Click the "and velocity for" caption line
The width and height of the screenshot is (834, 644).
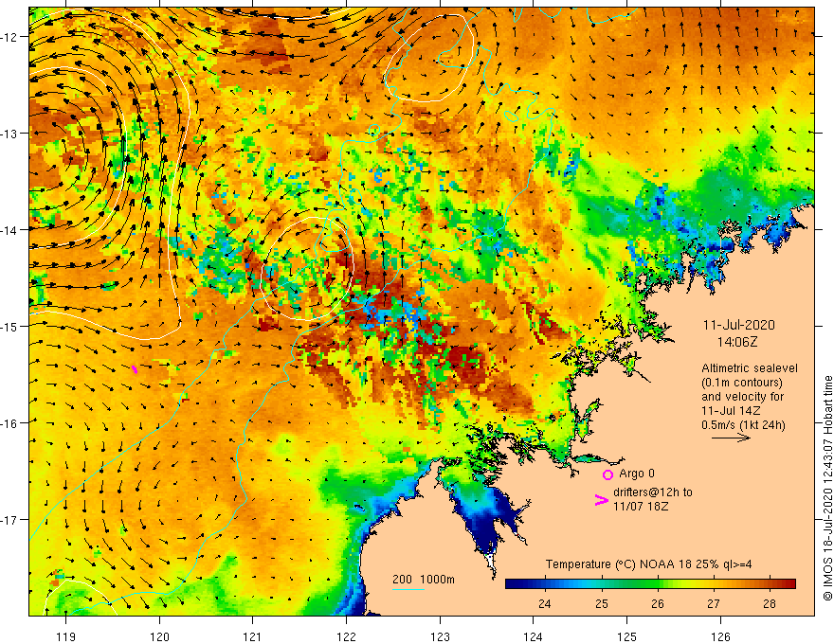tap(742, 397)
